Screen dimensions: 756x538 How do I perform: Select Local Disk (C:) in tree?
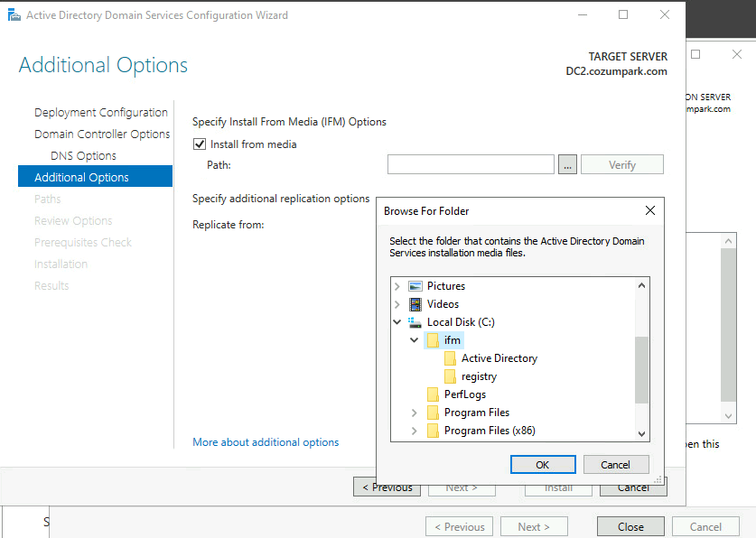pyautogui.click(x=461, y=322)
